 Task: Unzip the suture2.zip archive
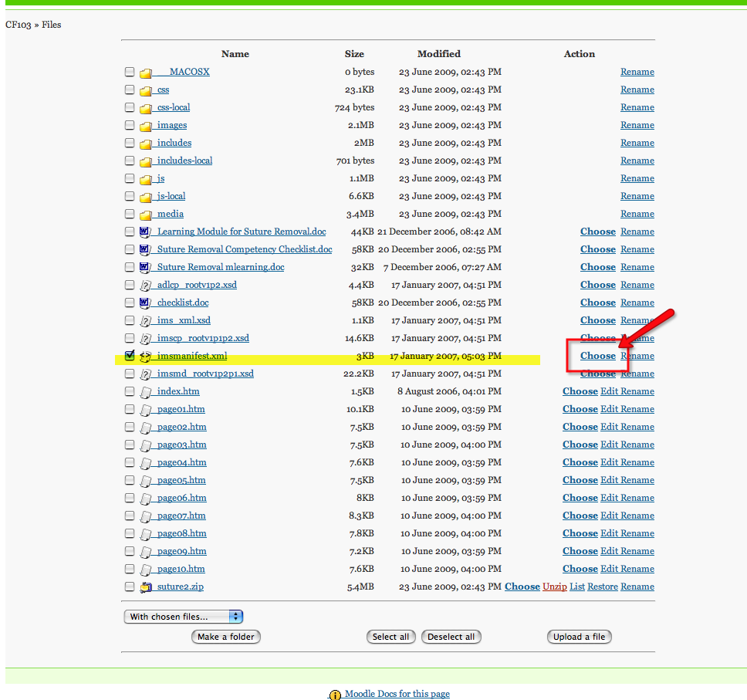click(x=554, y=587)
